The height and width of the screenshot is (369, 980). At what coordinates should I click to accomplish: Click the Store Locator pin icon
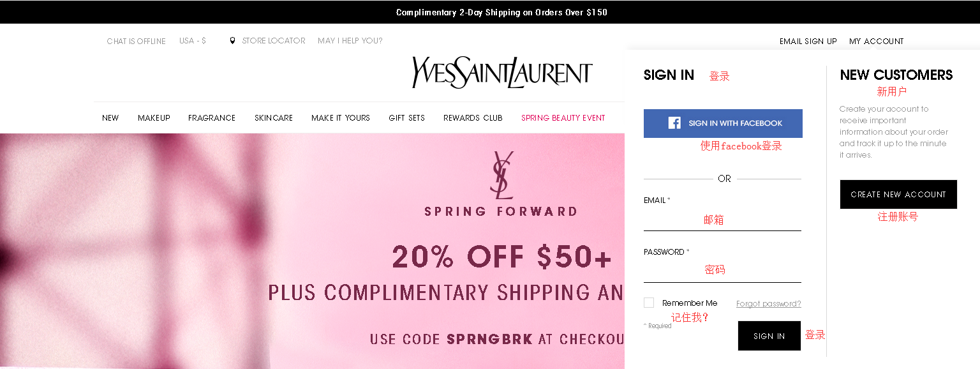[232, 41]
